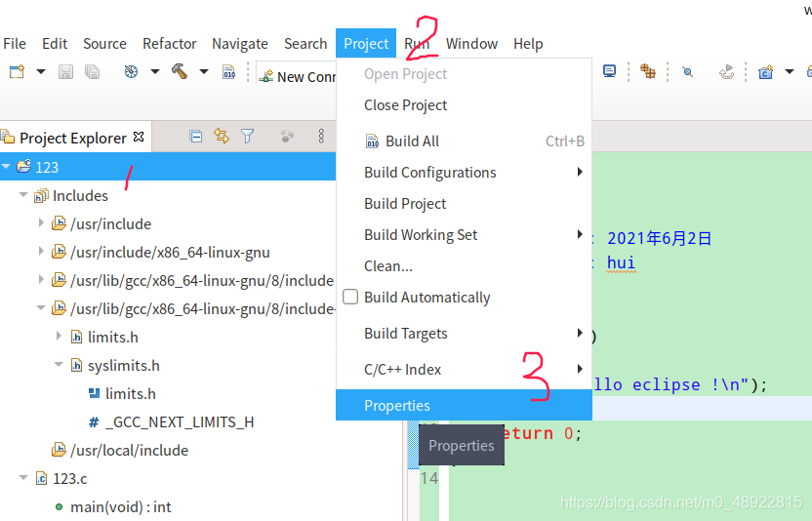
Task: Open the File menu
Action: coord(15,44)
